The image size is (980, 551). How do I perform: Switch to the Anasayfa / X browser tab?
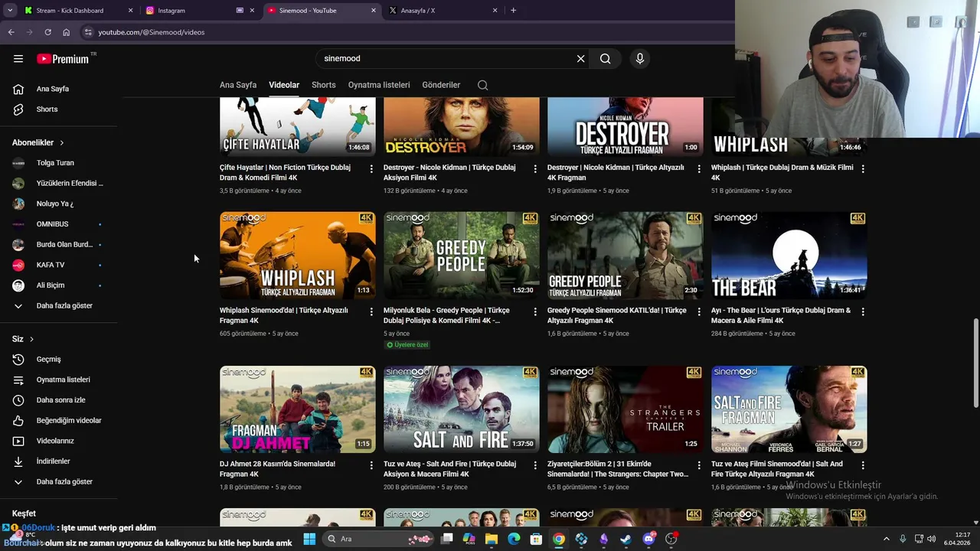click(443, 11)
